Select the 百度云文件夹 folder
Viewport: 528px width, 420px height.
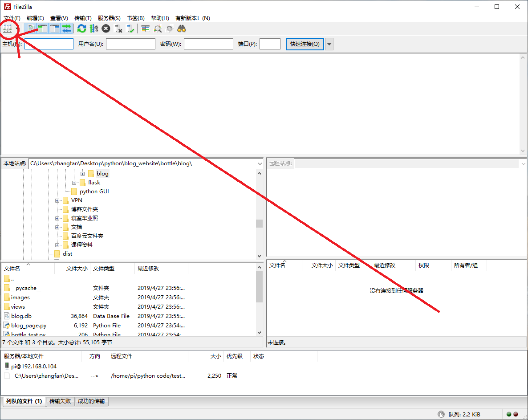[87, 236]
